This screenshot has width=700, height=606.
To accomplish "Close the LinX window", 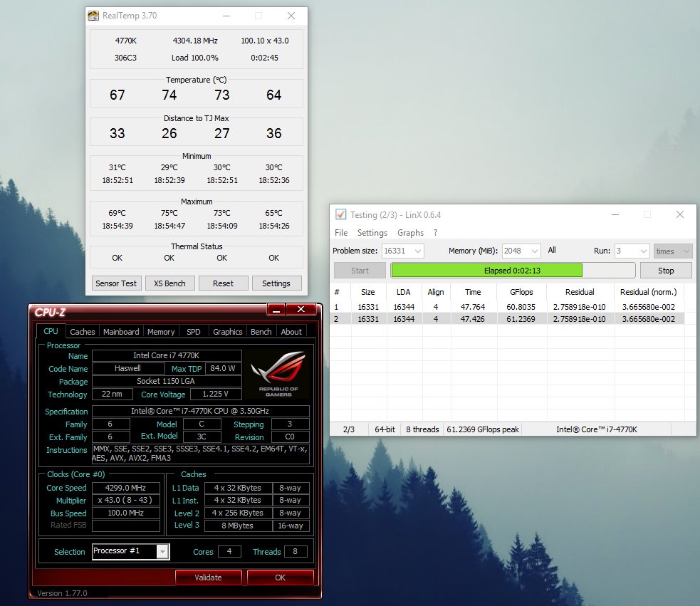I will [x=680, y=215].
